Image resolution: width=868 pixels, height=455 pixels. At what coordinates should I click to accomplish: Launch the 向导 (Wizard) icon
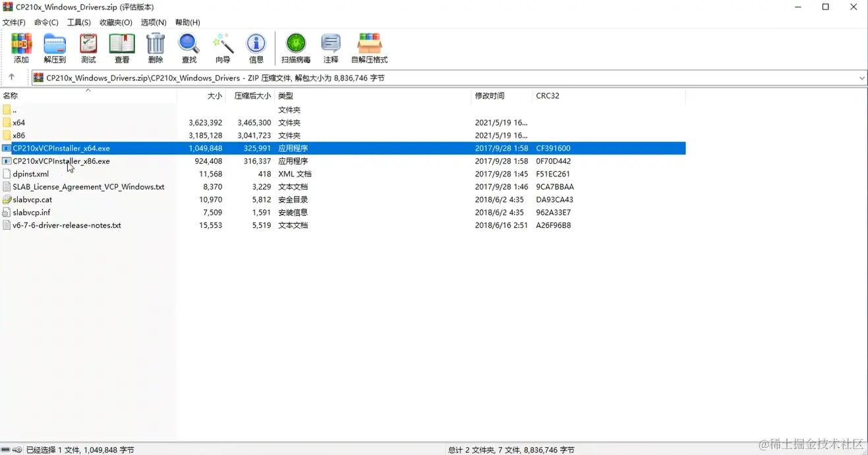[222, 47]
